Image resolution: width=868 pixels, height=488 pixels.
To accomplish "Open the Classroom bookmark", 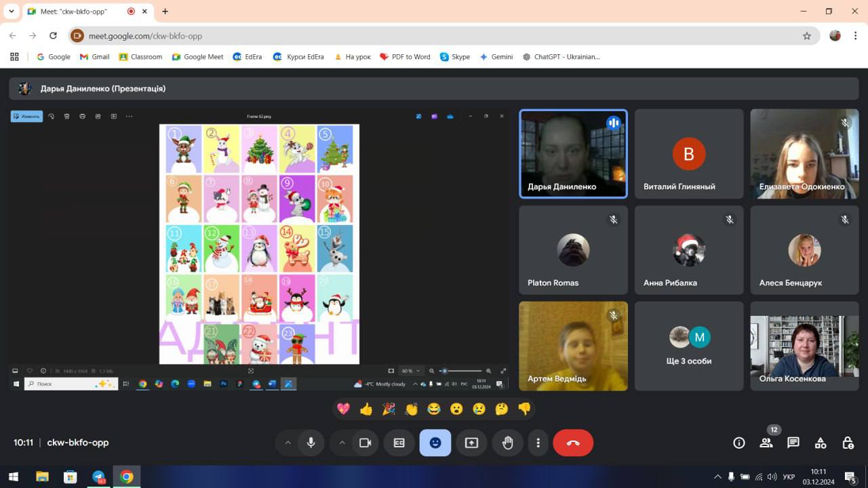I will coord(140,57).
